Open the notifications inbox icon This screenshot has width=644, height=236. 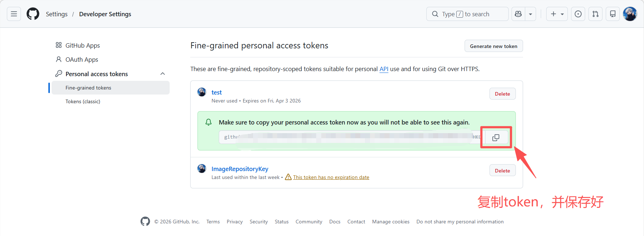point(613,14)
